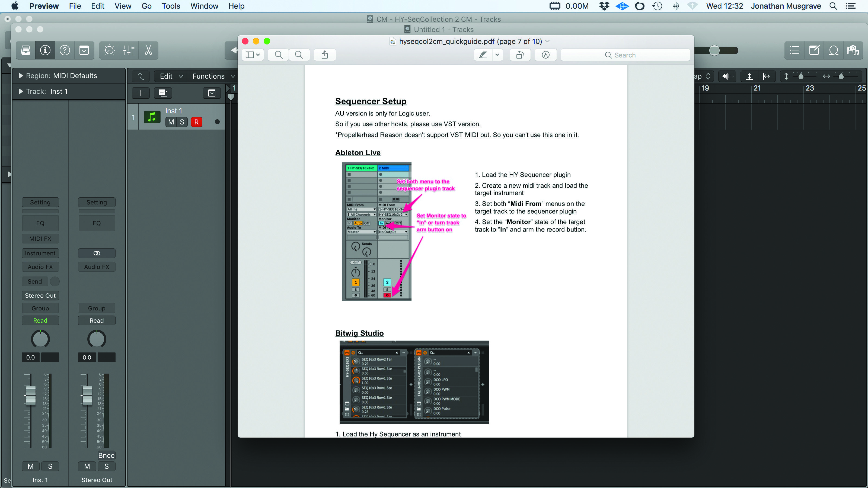Click the horizontal auto zoom button

767,76
